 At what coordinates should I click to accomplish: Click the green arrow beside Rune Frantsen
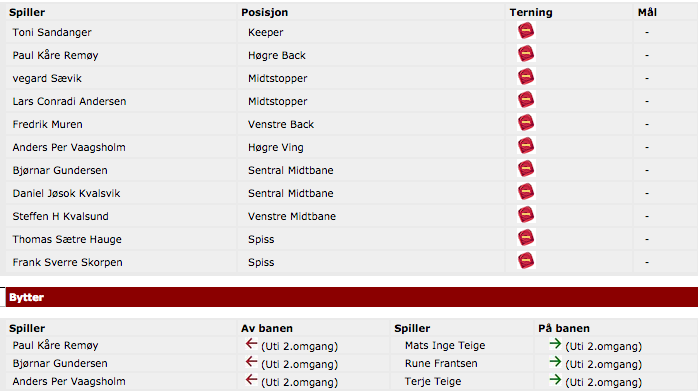tap(555, 362)
